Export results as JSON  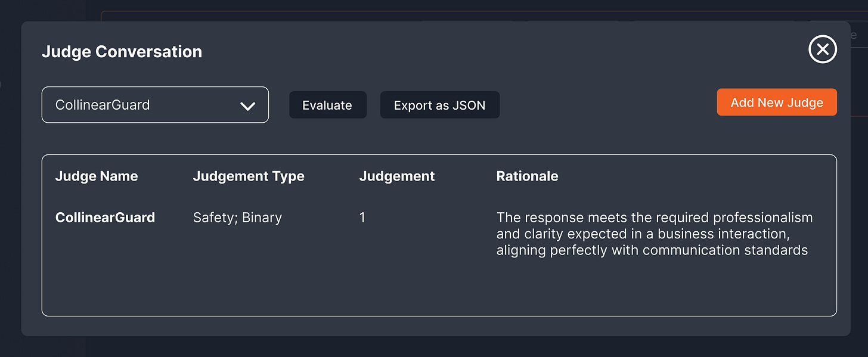point(439,105)
